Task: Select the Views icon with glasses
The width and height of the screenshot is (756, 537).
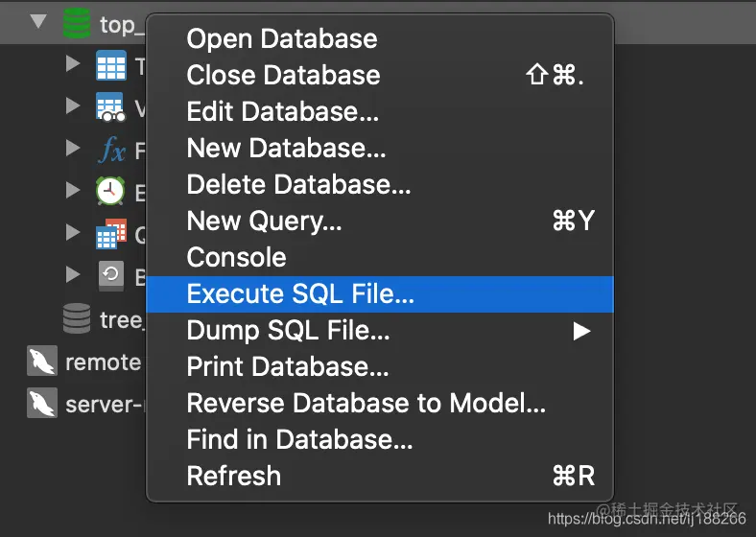Action: coord(111,107)
